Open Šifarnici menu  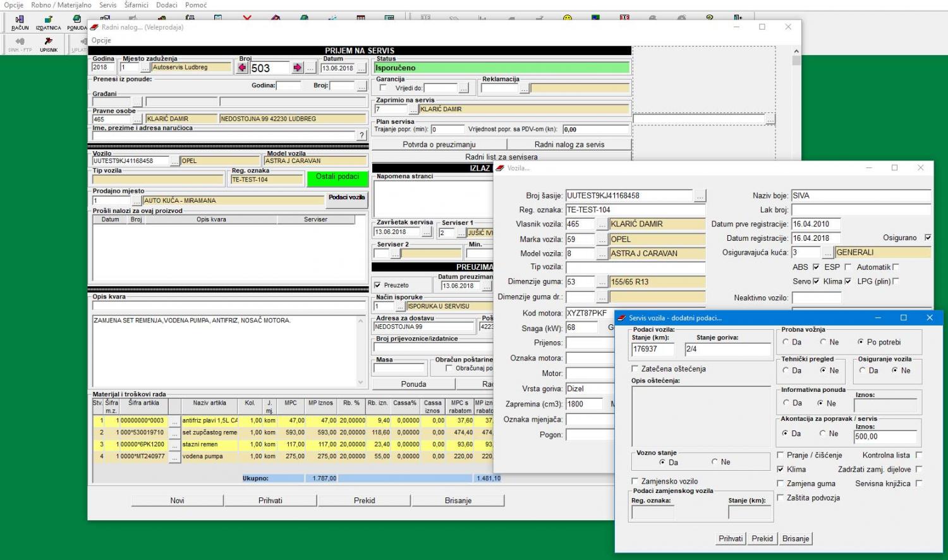coord(136,5)
